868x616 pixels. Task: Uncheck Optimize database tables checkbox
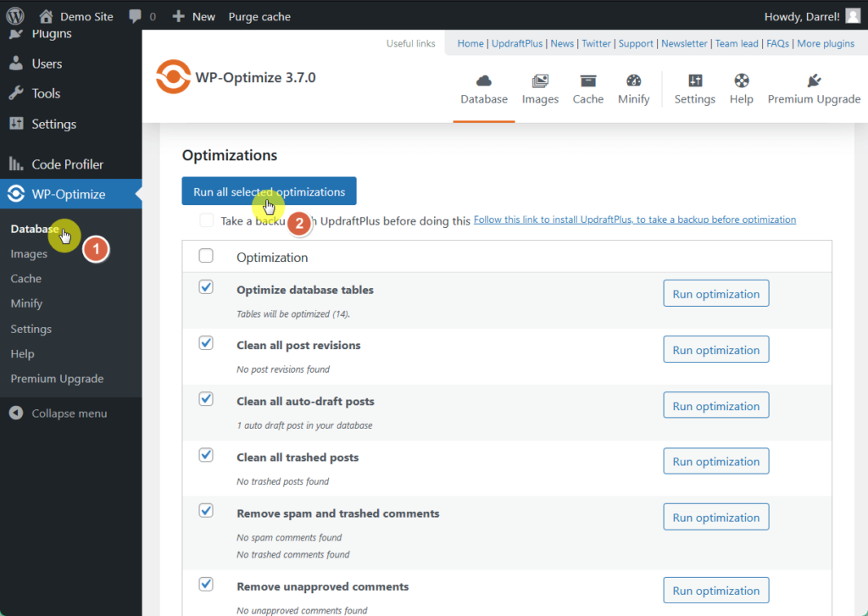click(206, 287)
